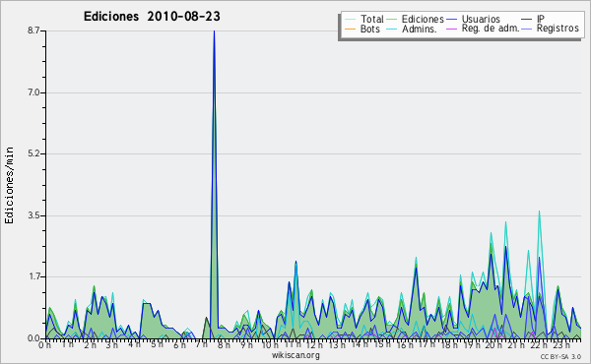Click the '20 h' x-axis label
Viewport: 591px width, 364px height.
point(492,345)
